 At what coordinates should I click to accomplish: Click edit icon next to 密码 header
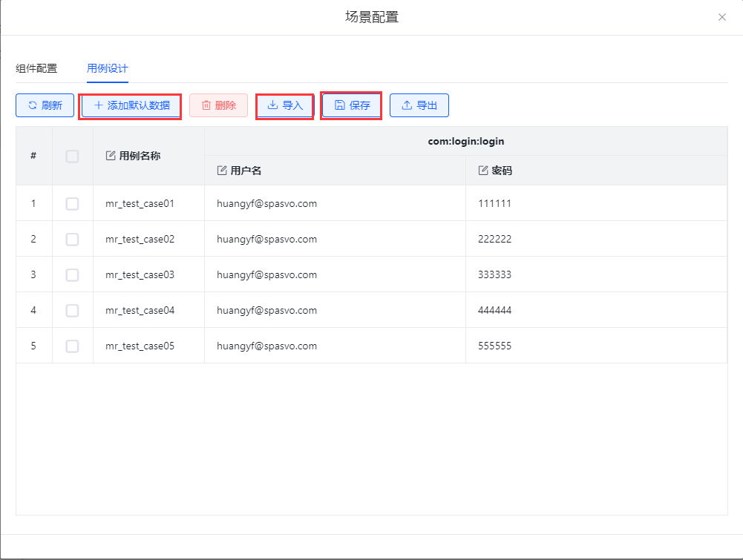click(484, 171)
